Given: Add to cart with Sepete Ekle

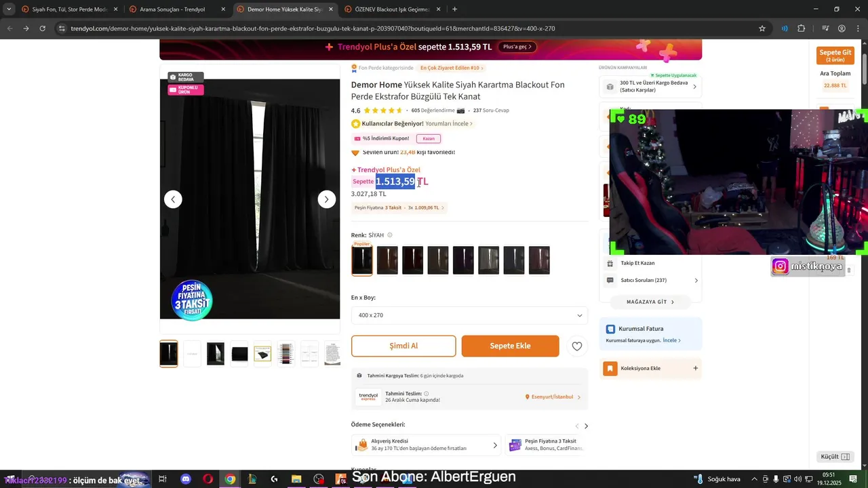Looking at the screenshot, I should coord(510,346).
